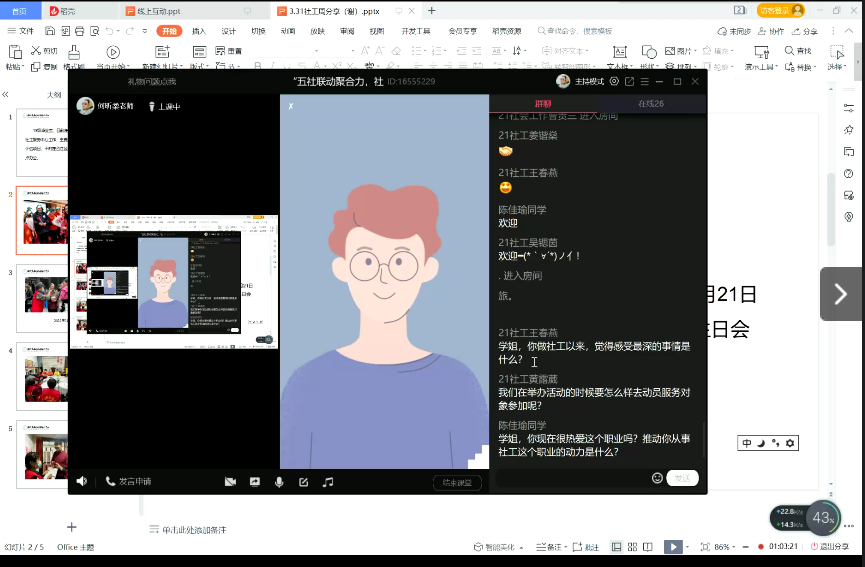Click into the chat message input field
This screenshot has width=865, height=567.
570,478
